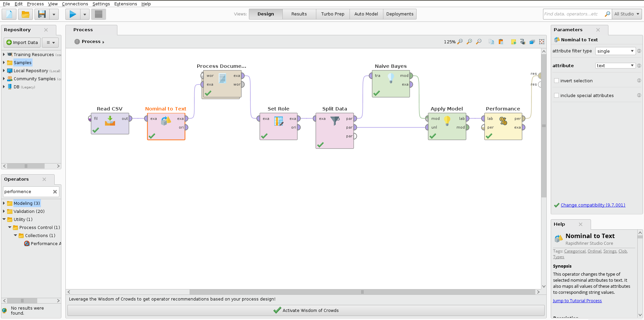Click the operators search field

(x=28, y=191)
